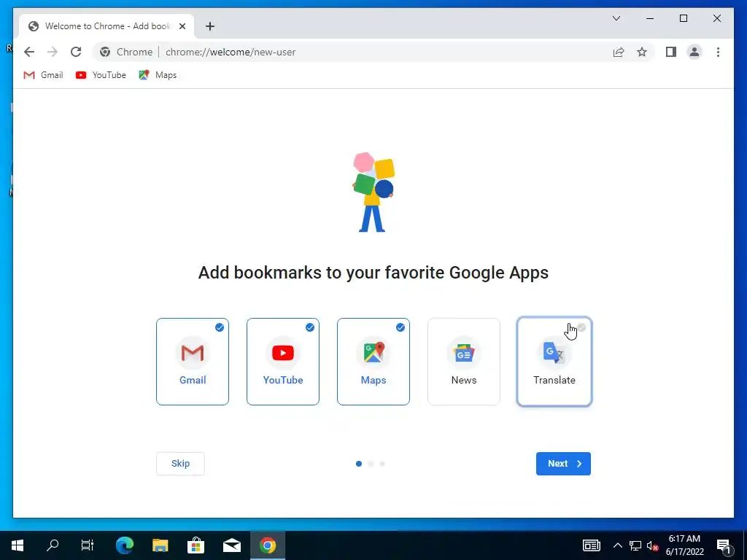The height and width of the screenshot is (560, 747).
Task: Go back to the previous page
Action: [29, 52]
